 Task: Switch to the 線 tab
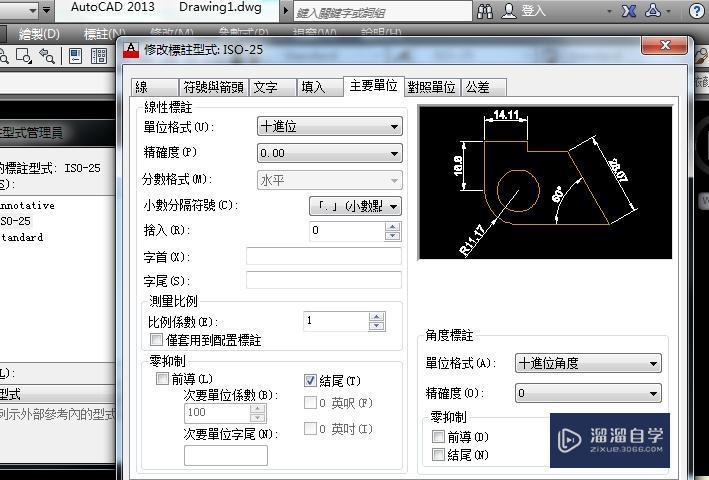(x=155, y=87)
